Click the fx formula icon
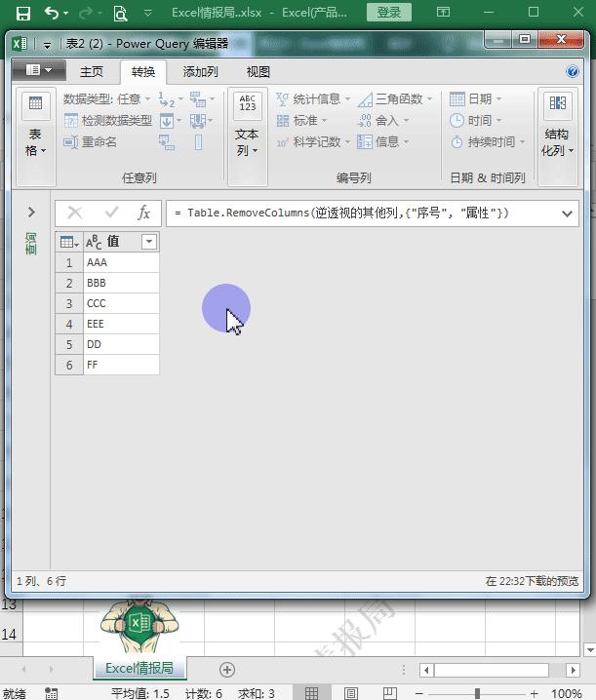Screen dimensions: 596x700 tap(143, 213)
